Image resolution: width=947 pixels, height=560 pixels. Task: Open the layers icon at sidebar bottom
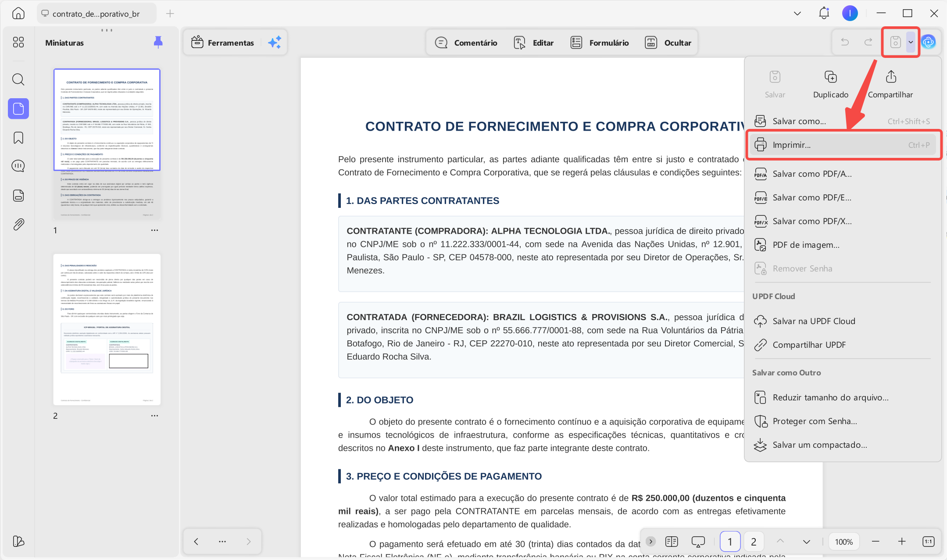point(18,541)
